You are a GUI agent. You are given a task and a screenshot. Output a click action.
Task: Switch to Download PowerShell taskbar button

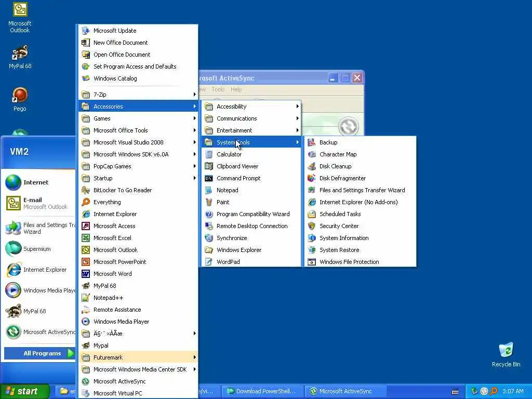262,391
